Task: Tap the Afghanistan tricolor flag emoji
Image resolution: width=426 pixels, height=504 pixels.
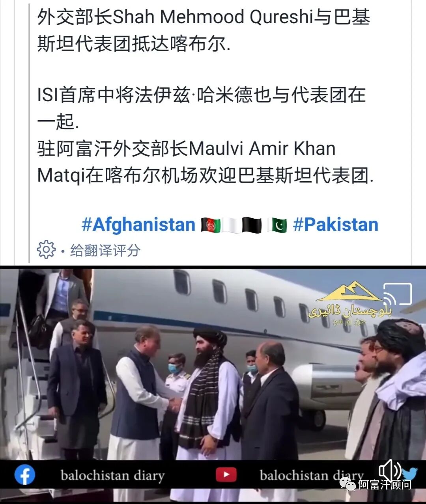Action: point(211,225)
